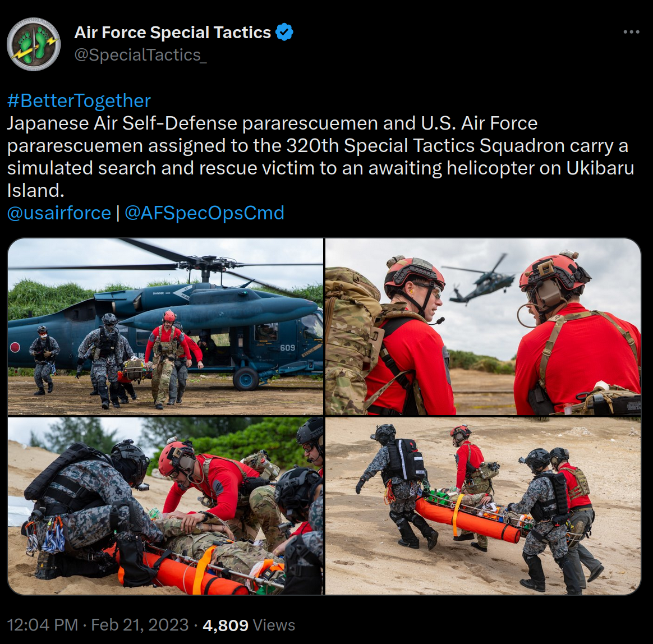This screenshot has height=644, width=653.
Task: Open the photo of two red-helmeted pararescuemen
Action: point(483,326)
